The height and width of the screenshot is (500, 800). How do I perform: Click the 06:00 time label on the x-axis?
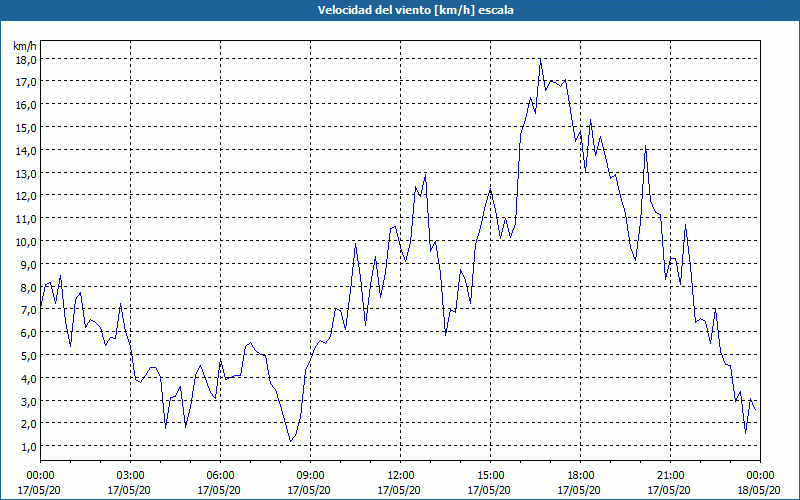point(220,476)
